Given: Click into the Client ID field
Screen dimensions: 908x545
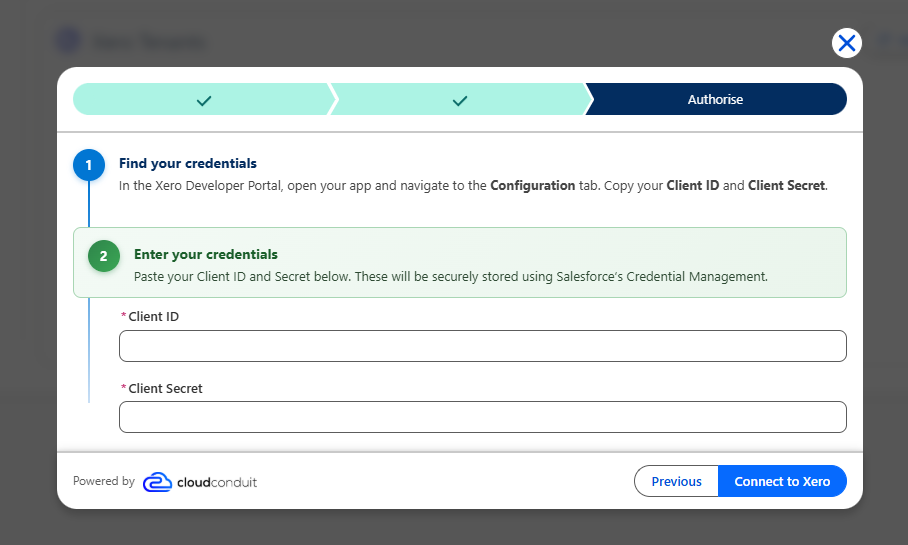Looking at the screenshot, I should (482, 346).
